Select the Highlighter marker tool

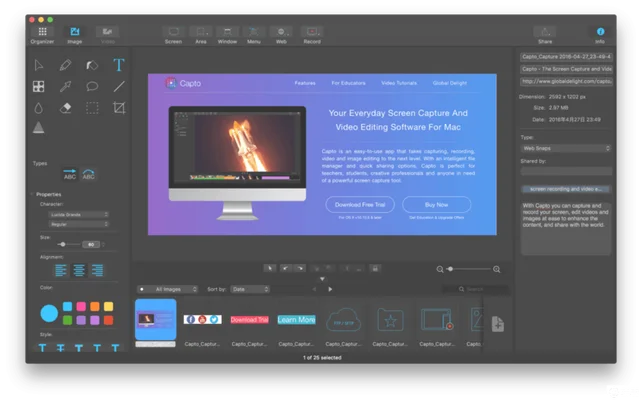pos(92,65)
